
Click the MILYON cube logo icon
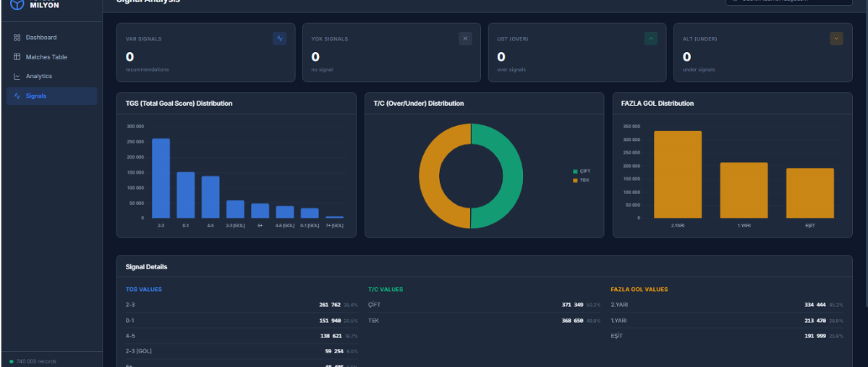click(x=16, y=4)
